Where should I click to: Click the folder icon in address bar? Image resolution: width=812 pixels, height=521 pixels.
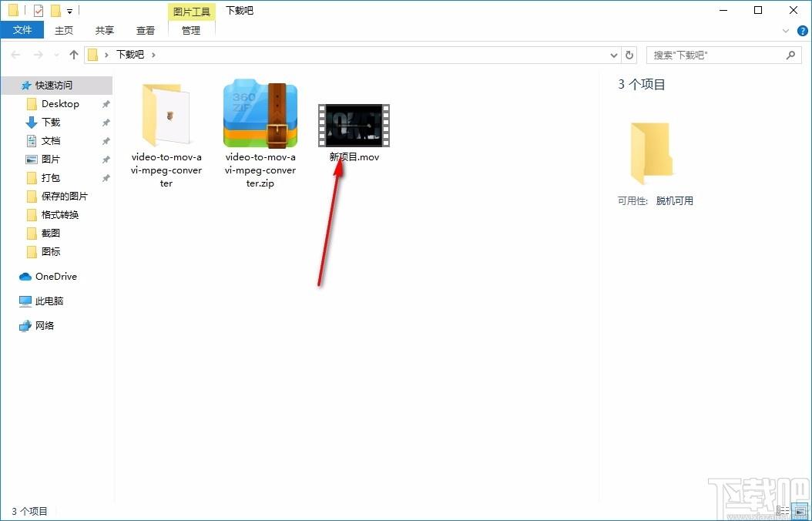[x=92, y=55]
